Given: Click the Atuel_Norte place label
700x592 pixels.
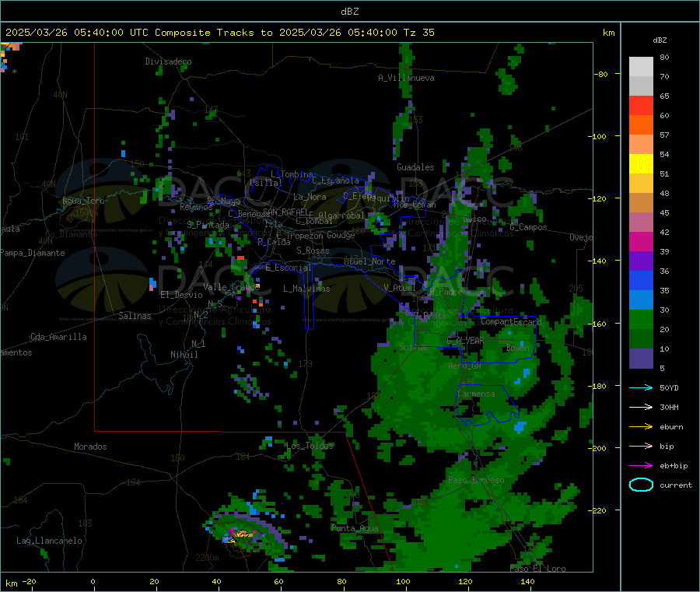Looking at the screenshot, I should [369, 261].
